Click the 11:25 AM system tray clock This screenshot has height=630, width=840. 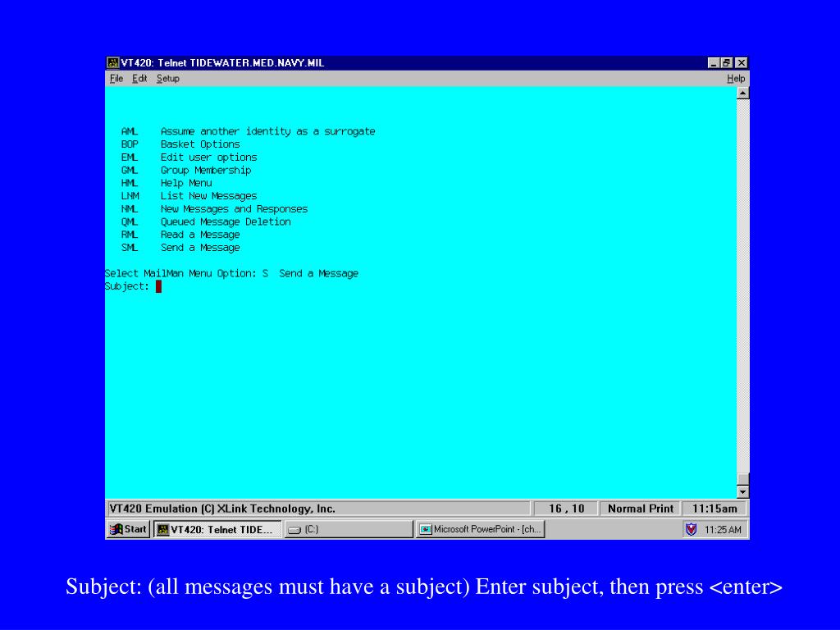pos(723,530)
